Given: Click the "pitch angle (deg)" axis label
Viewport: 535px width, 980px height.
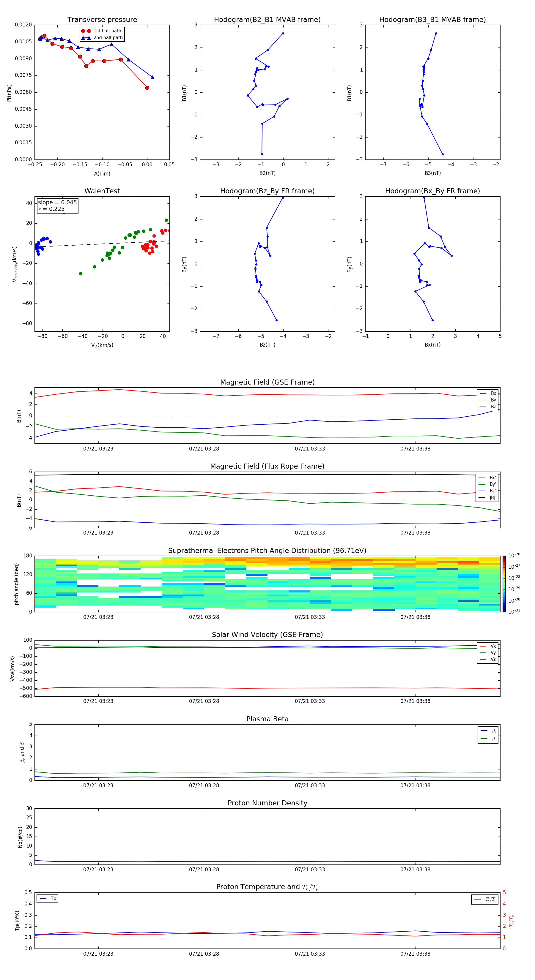Looking at the screenshot, I should coord(16,584).
